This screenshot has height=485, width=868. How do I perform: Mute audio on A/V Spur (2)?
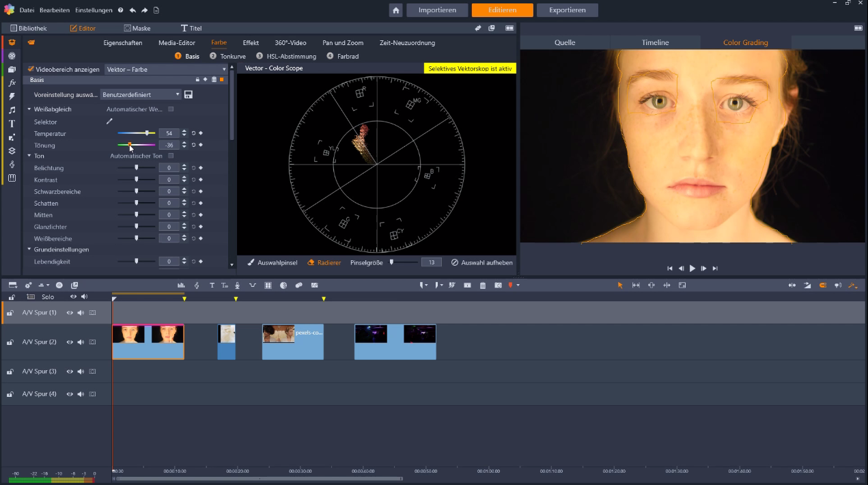81,342
